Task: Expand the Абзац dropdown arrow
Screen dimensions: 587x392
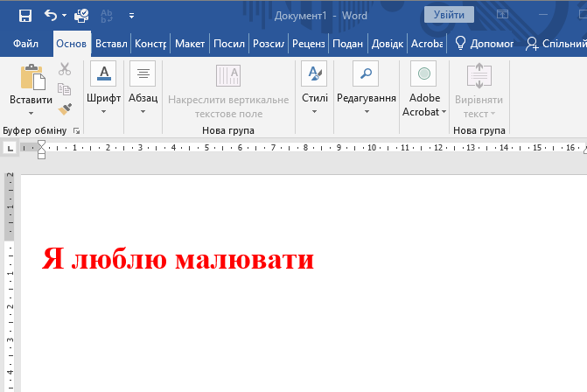Action: pos(143,112)
